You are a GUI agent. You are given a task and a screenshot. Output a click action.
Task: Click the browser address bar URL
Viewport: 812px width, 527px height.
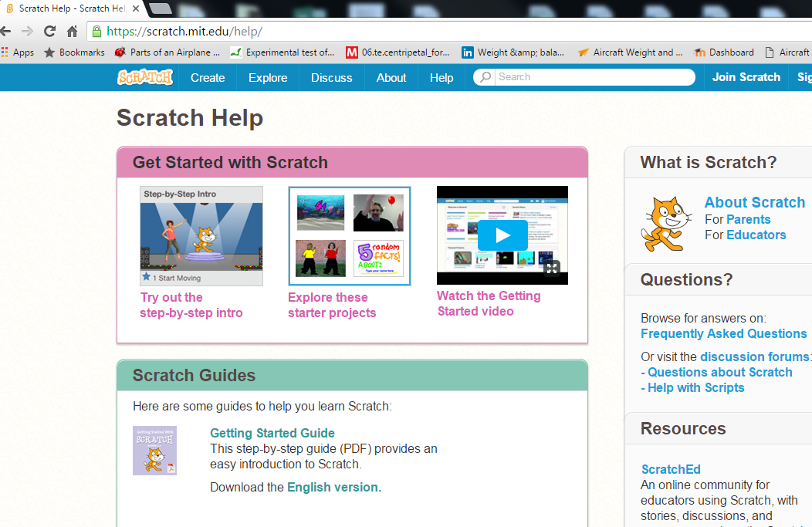point(184,32)
